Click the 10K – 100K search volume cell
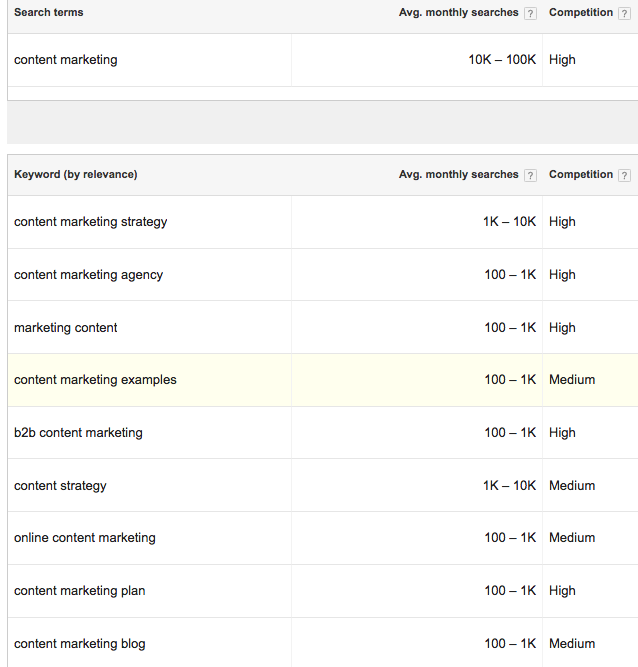The width and height of the screenshot is (638, 667). (x=502, y=60)
